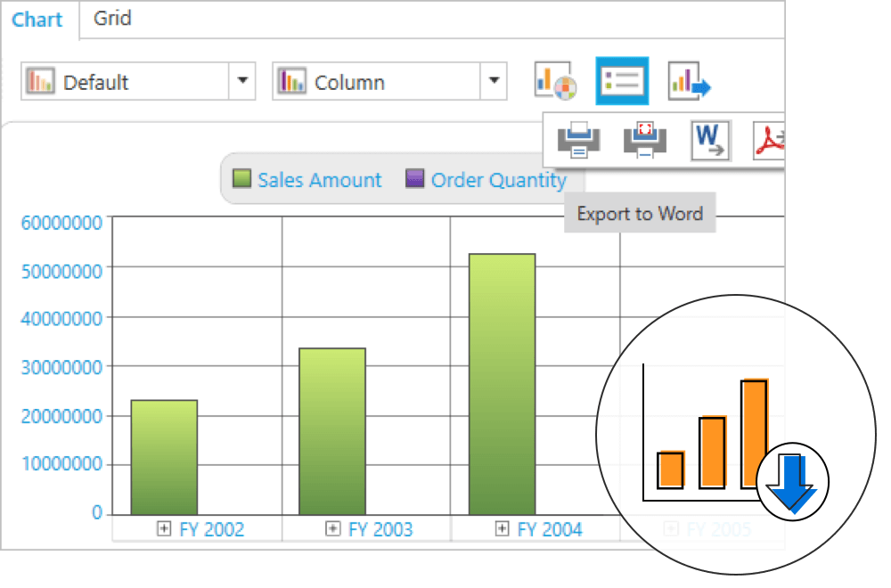The height and width of the screenshot is (588, 891).
Task: Select the Chart tab
Action: coord(37,20)
